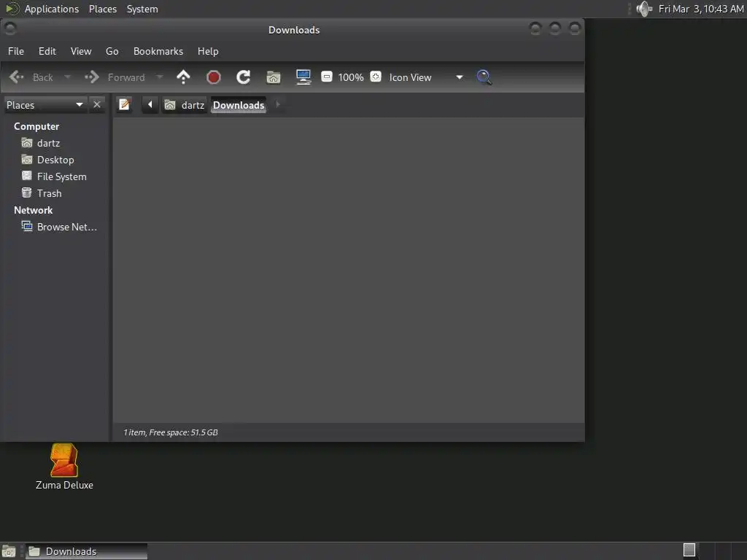Open the Places sidebar type dropdown
This screenshot has height=560, width=747.
[x=45, y=105]
